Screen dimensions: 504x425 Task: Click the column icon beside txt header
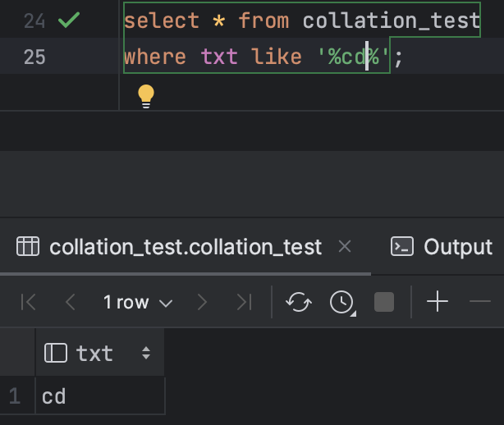point(56,353)
